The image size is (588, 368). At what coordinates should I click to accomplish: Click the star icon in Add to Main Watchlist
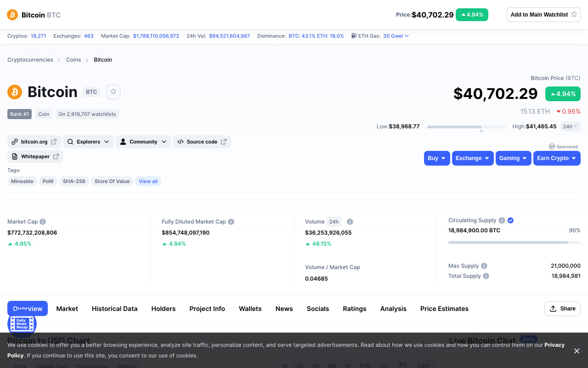pyautogui.click(x=574, y=15)
